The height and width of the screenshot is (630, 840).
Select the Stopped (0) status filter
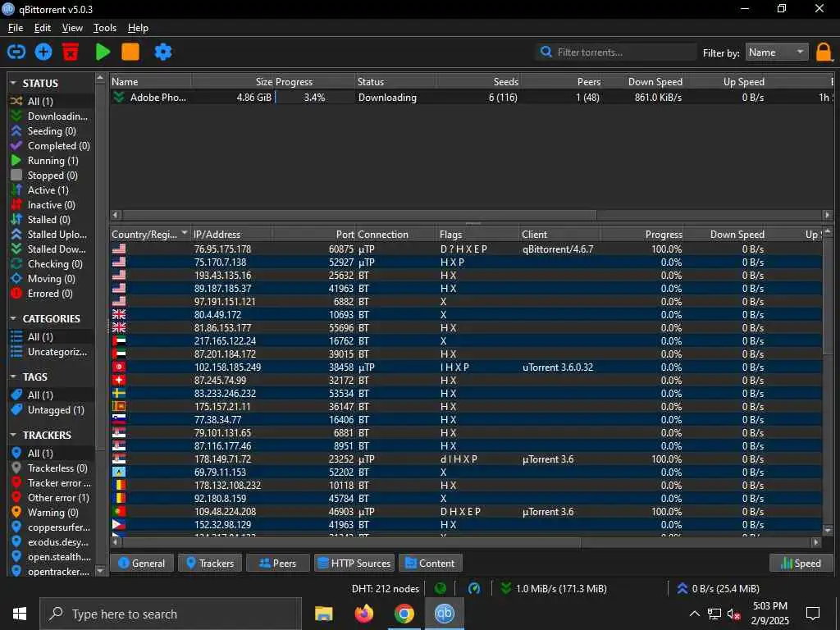[52, 176]
